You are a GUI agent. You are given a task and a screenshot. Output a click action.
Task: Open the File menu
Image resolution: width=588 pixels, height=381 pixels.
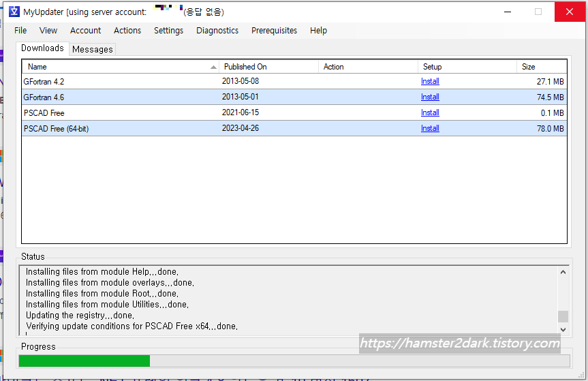(20, 31)
